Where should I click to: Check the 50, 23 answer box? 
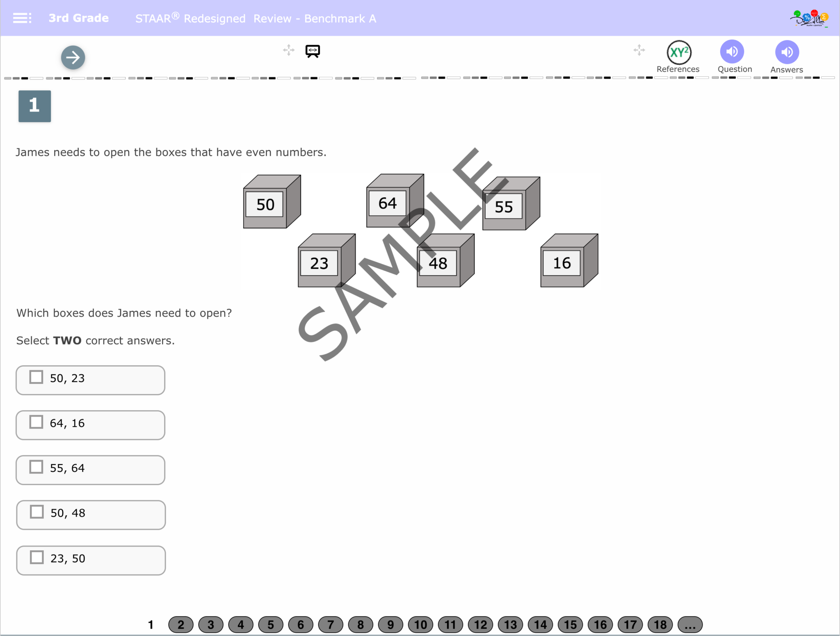coord(37,377)
